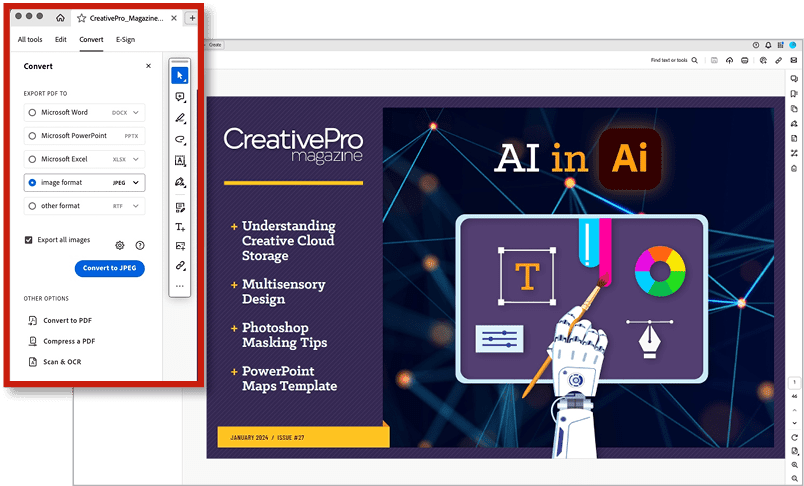Image resolution: width=804 pixels, height=486 pixels.
Task: Go to the next page with down chevron
Action: coord(795,423)
